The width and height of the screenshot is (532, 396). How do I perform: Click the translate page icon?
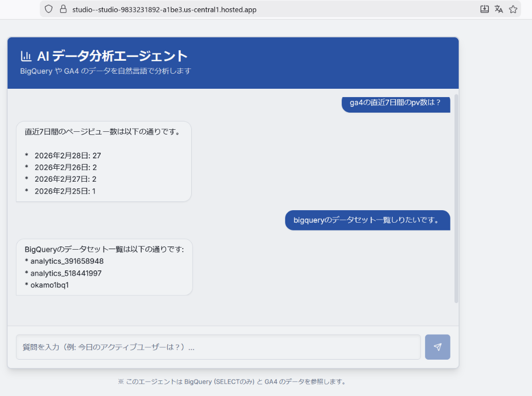pyautogui.click(x=499, y=9)
